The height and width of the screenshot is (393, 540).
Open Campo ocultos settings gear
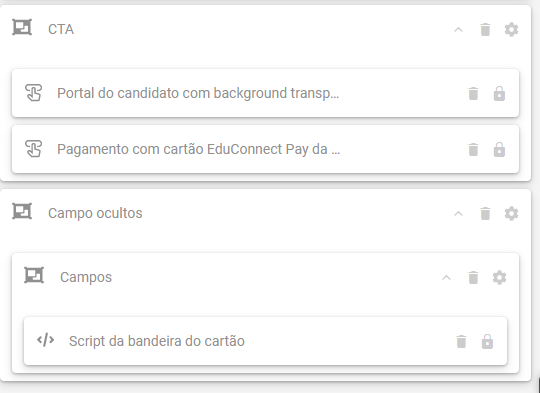click(511, 214)
